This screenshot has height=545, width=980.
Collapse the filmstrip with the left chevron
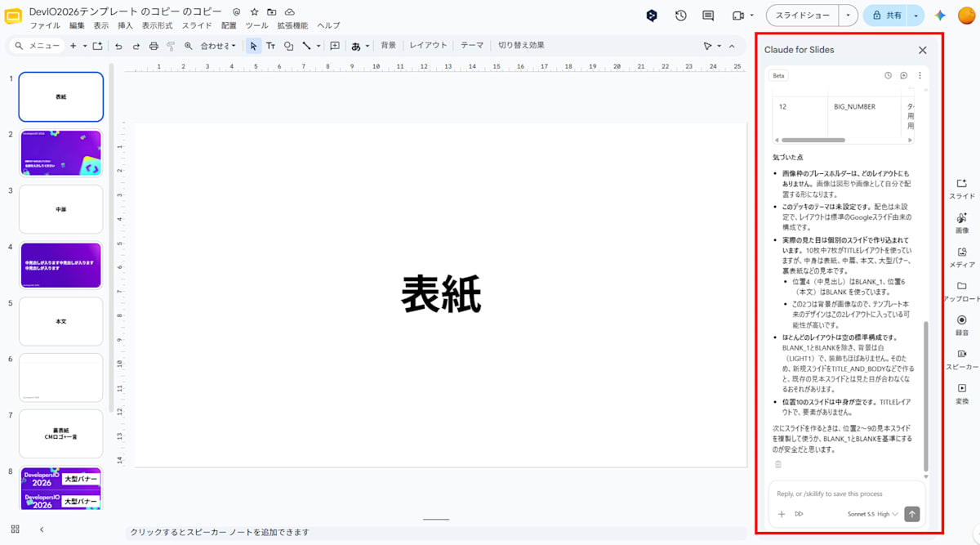coord(42,529)
